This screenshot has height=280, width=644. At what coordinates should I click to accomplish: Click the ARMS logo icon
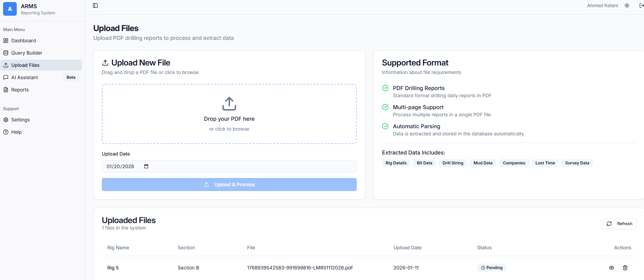click(x=10, y=9)
